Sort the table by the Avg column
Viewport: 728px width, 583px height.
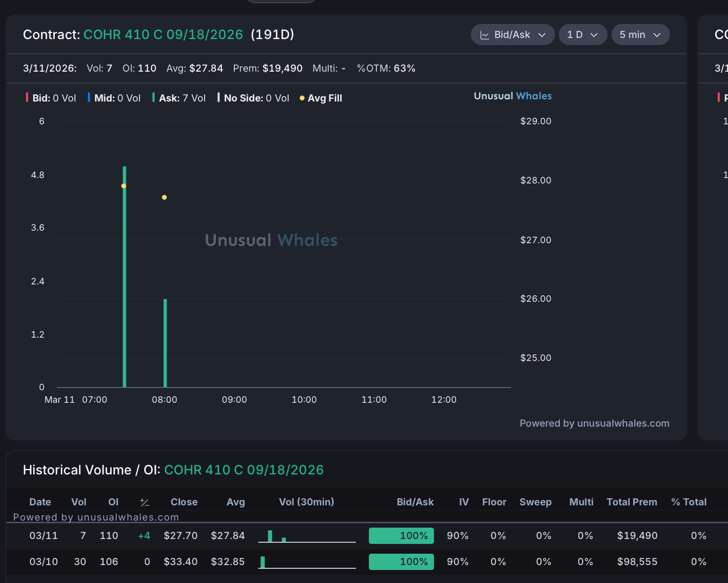click(x=235, y=502)
